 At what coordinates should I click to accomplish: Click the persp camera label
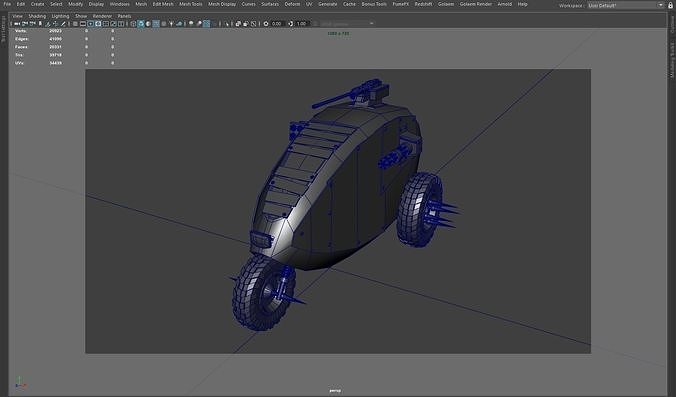click(x=335, y=391)
